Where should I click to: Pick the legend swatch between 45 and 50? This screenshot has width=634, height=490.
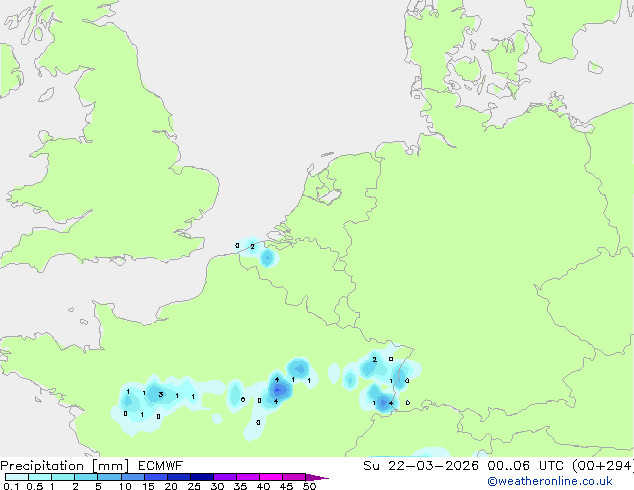(x=294, y=477)
